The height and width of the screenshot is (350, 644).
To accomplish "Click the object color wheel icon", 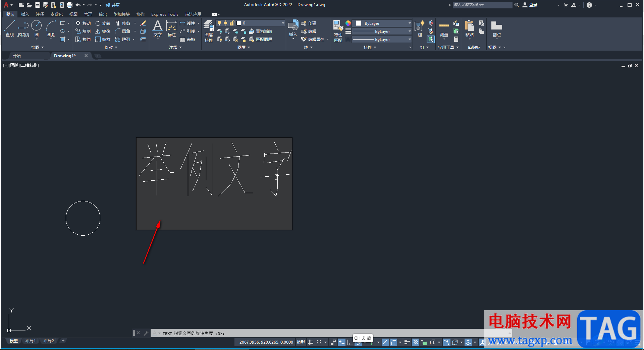I will coord(348,23).
